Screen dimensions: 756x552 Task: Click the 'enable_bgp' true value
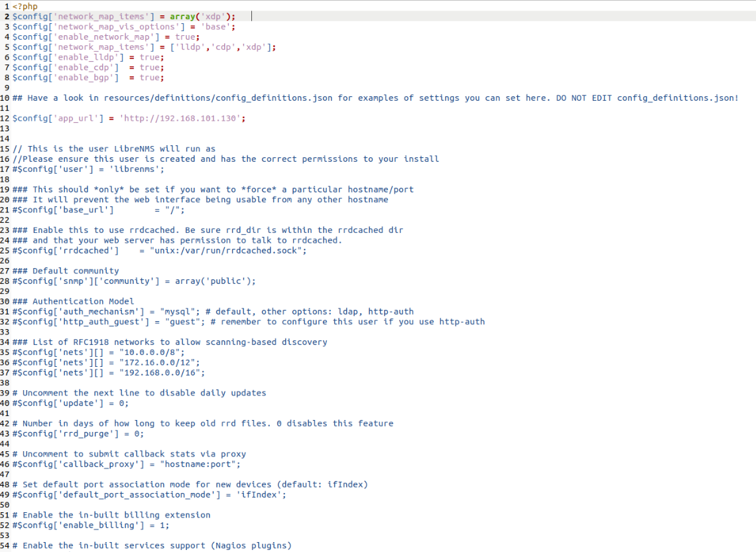pyautogui.click(x=150, y=78)
